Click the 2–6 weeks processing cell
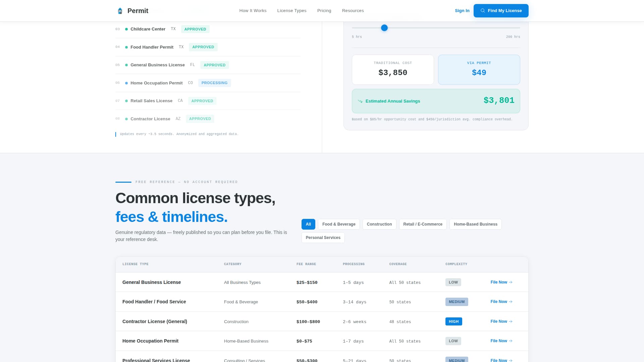This screenshot has height=362, width=644. click(355, 322)
